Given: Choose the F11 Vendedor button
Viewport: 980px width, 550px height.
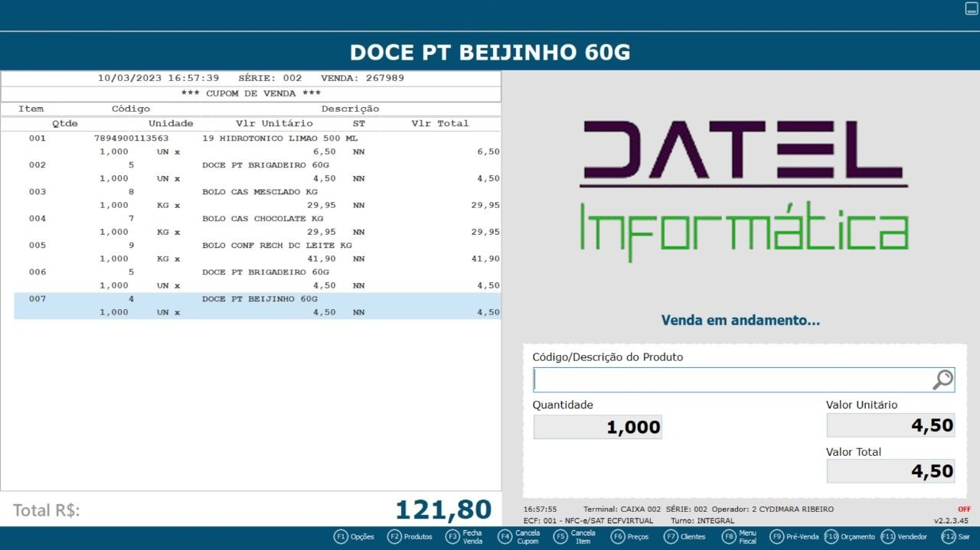Looking at the screenshot, I should (888, 537).
